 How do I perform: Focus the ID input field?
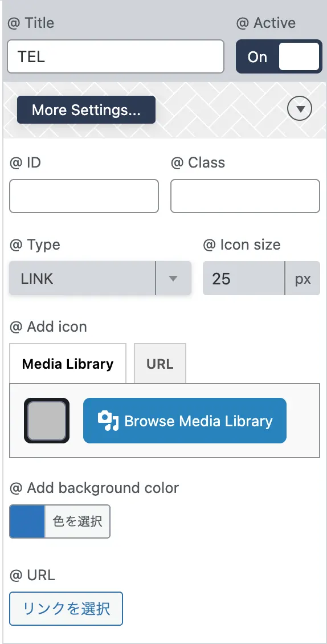pyautogui.click(x=84, y=196)
